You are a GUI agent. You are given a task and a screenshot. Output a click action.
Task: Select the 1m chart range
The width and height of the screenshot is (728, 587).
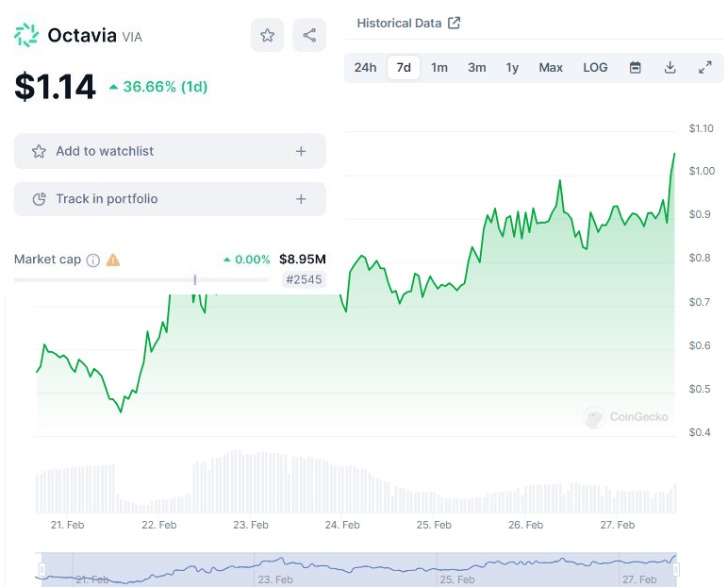tap(439, 67)
